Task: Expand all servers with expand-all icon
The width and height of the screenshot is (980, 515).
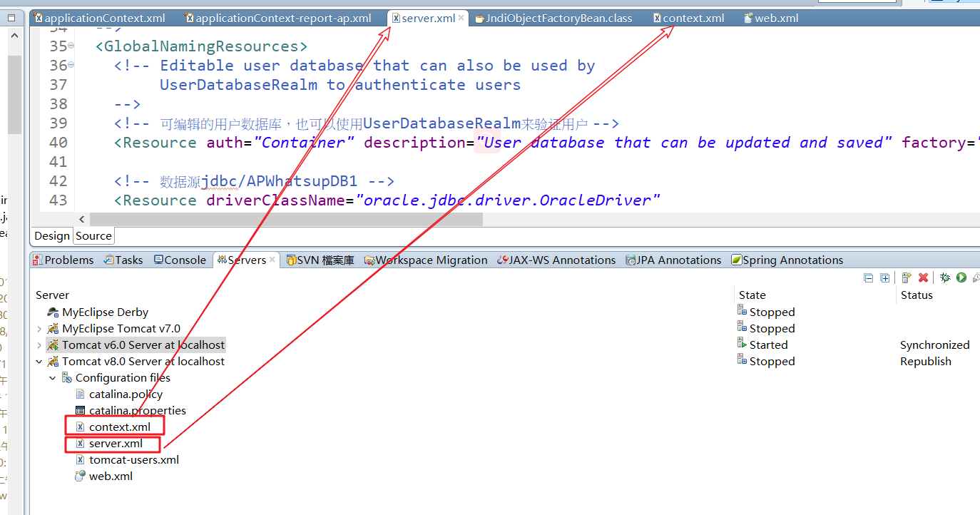Action: click(x=885, y=277)
